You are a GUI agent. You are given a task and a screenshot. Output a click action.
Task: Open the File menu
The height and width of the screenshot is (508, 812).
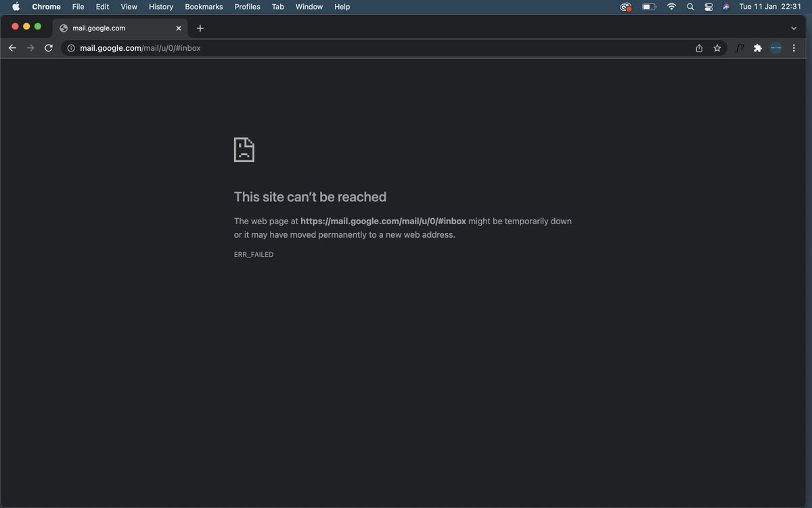tap(78, 7)
